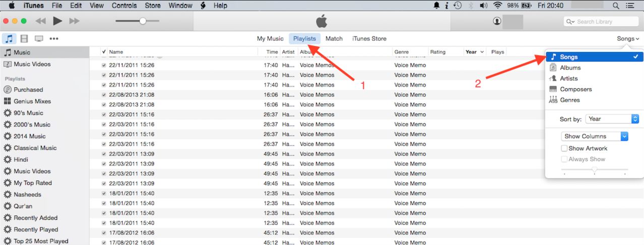This screenshot has height=245, width=644.
Task: Open the Controls menu
Action: pos(124,6)
